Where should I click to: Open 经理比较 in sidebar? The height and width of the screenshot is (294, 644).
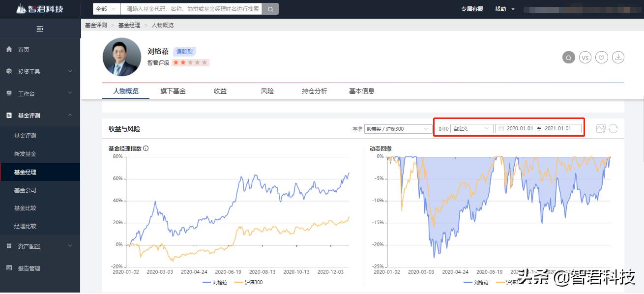40,226
